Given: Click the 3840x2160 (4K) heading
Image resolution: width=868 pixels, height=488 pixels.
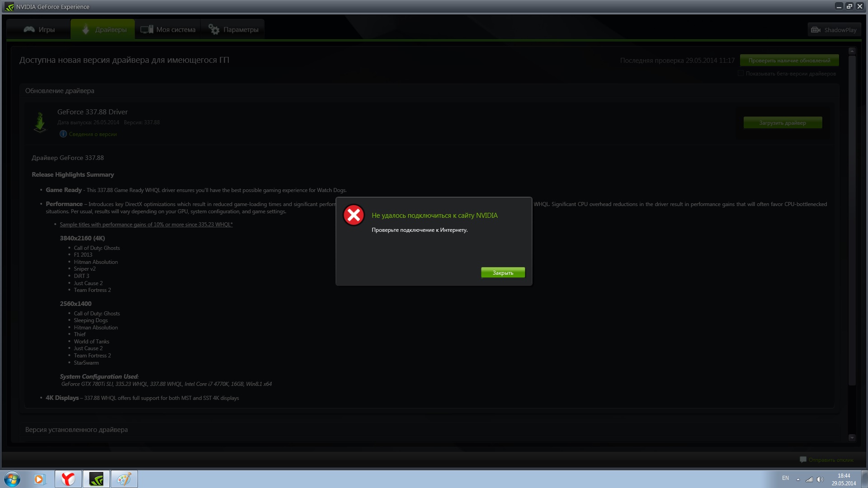Looking at the screenshot, I should (82, 238).
